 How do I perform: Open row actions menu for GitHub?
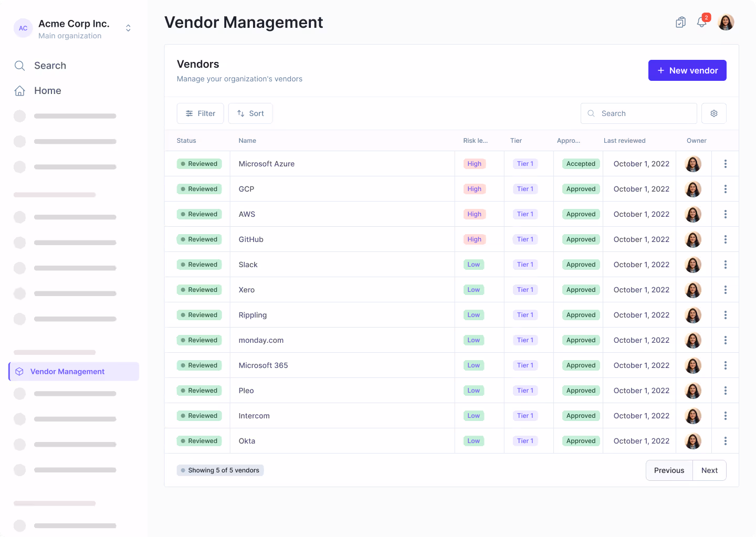pos(726,239)
